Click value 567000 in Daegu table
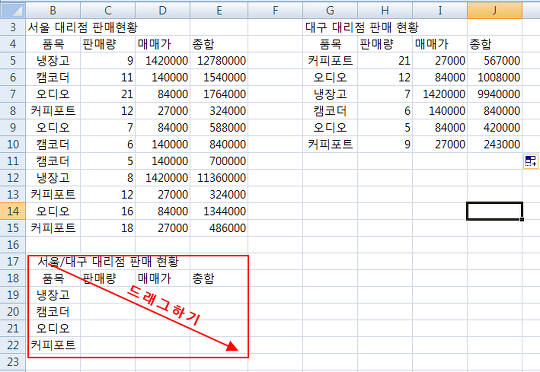Viewport: 540px width, 372px height. (502, 61)
